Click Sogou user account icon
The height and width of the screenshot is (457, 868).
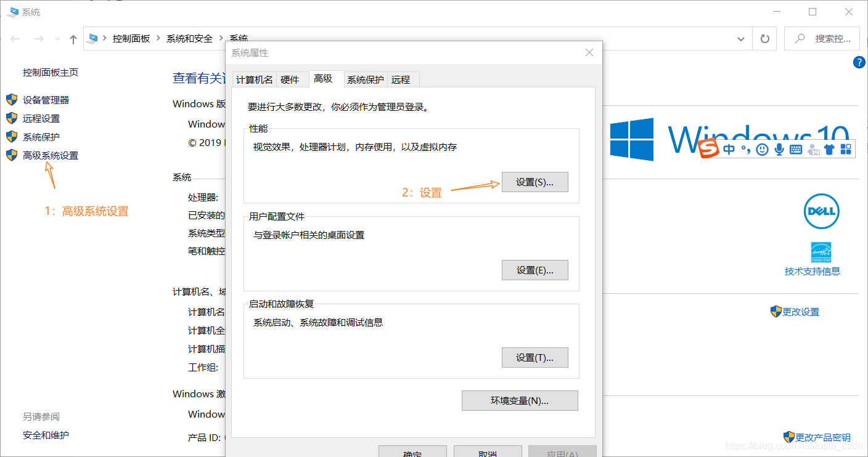[813, 149]
